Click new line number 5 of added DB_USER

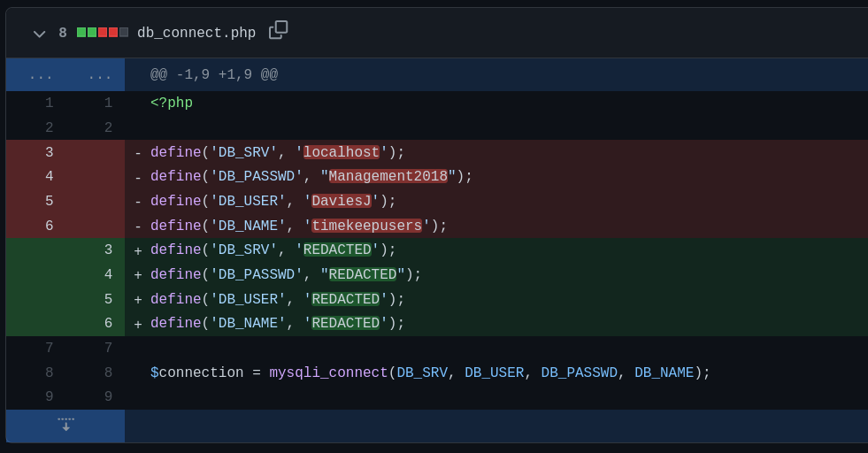point(108,300)
